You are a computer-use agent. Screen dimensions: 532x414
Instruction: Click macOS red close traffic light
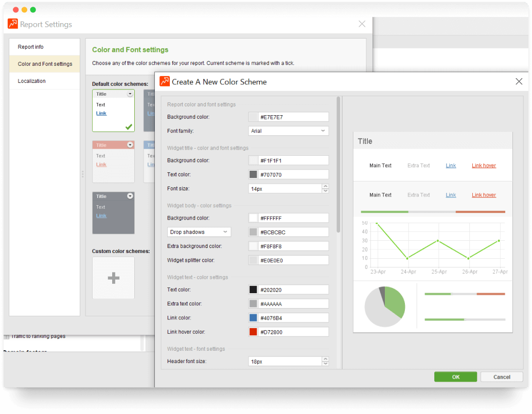[x=15, y=9]
